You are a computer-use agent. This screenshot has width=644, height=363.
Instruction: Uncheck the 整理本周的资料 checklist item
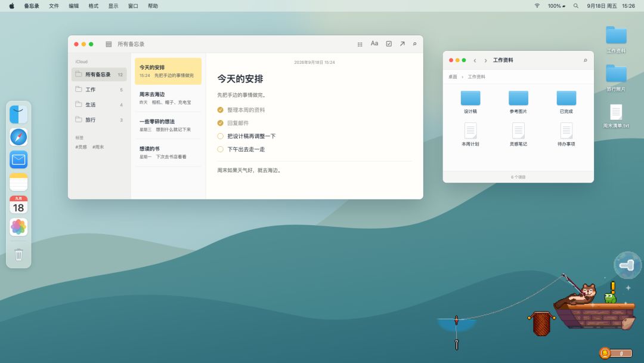(x=220, y=110)
